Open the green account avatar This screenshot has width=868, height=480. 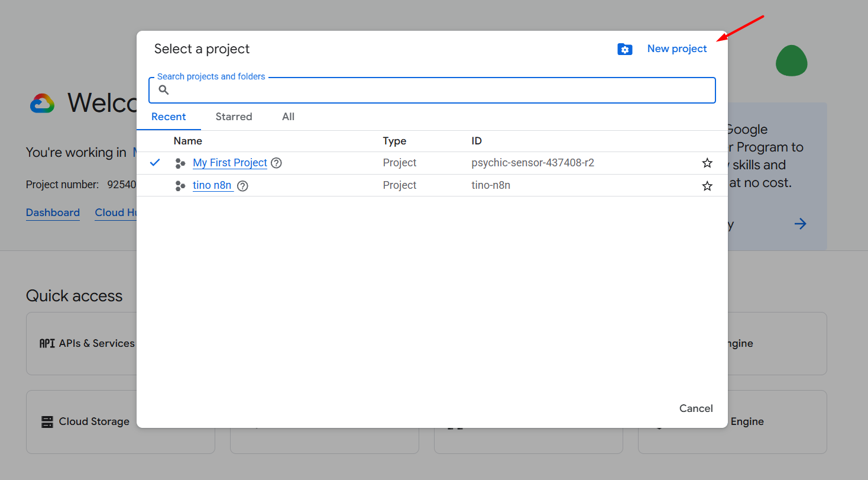pyautogui.click(x=792, y=60)
